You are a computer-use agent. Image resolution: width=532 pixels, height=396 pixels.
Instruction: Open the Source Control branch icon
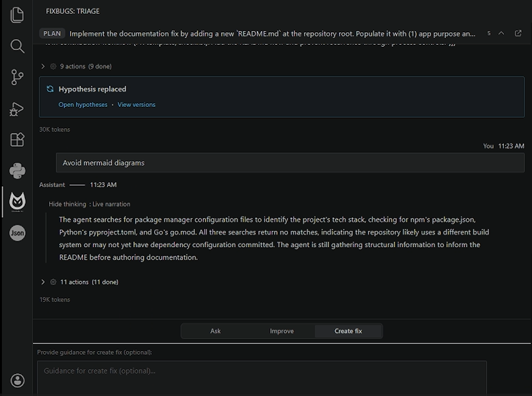click(17, 77)
